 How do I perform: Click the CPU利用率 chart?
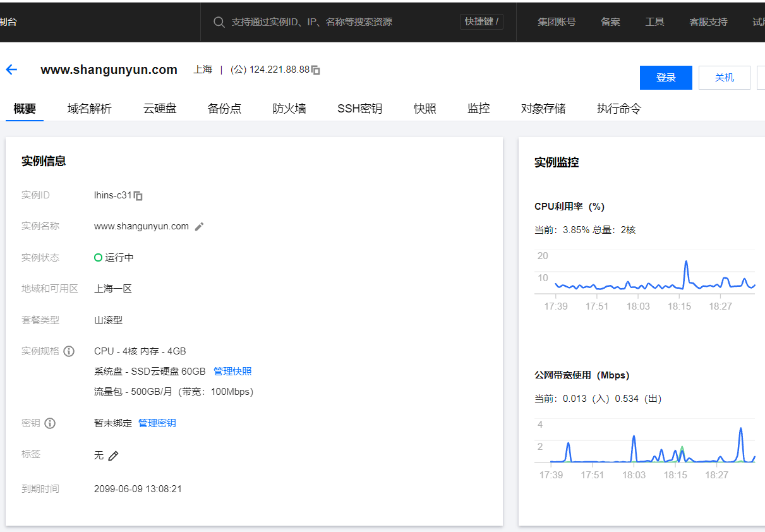(645, 280)
